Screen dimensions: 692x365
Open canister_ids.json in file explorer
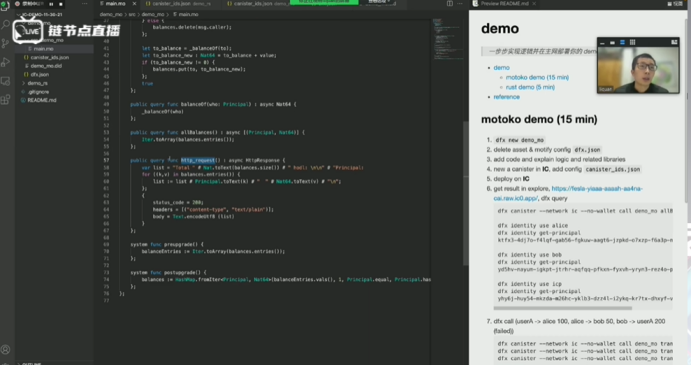pos(49,57)
